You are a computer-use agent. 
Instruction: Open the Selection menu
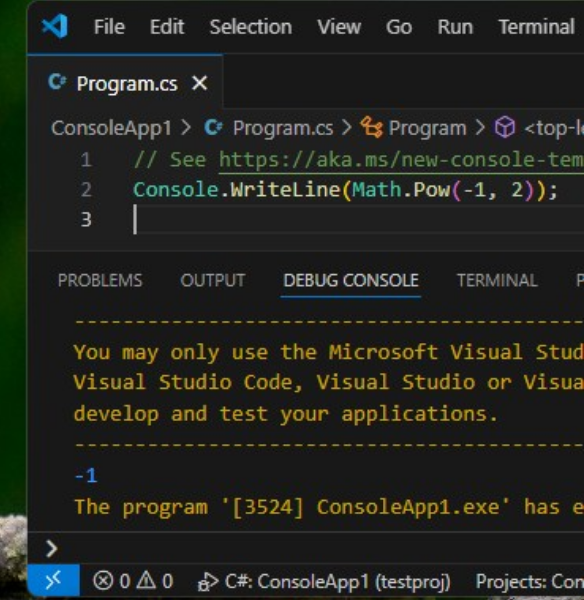(x=251, y=27)
